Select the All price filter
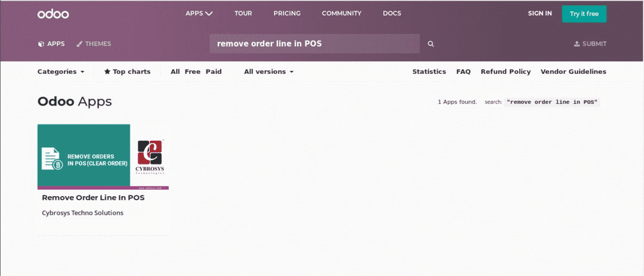This screenshot has width=644, height=276. click(175, 72)
